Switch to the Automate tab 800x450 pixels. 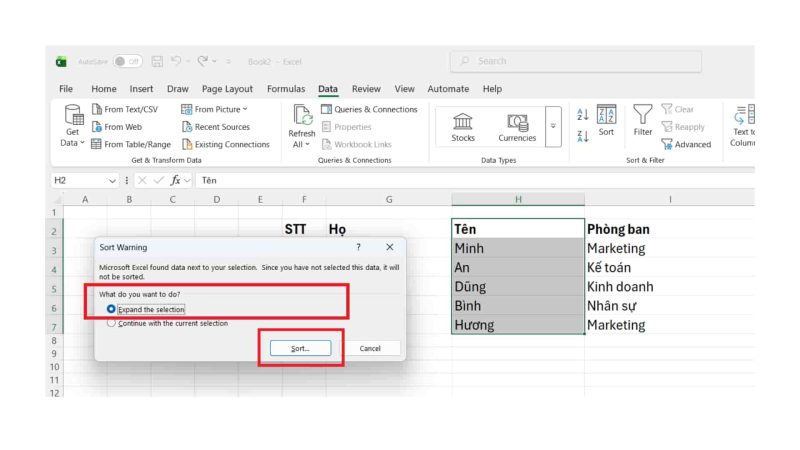(x=448, y=89)
